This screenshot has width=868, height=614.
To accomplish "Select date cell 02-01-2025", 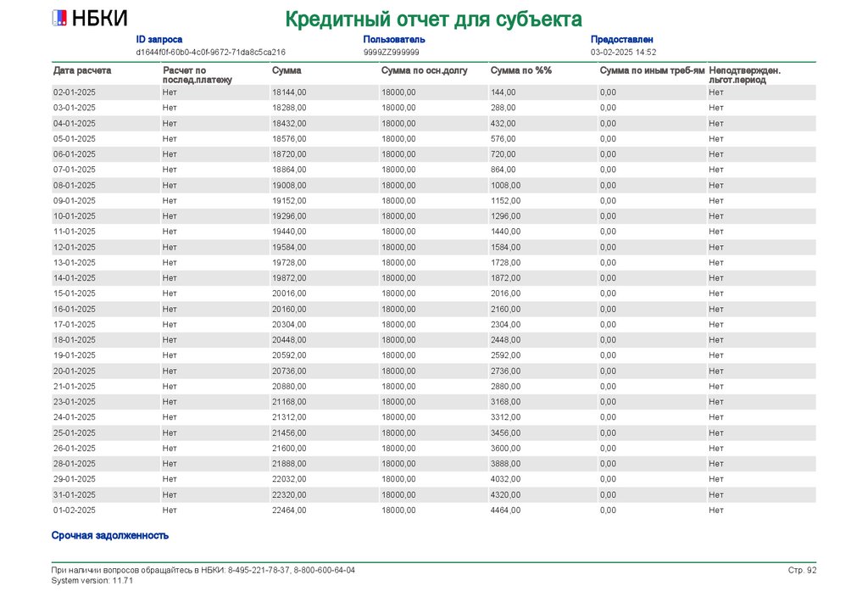I will [75, 92].
